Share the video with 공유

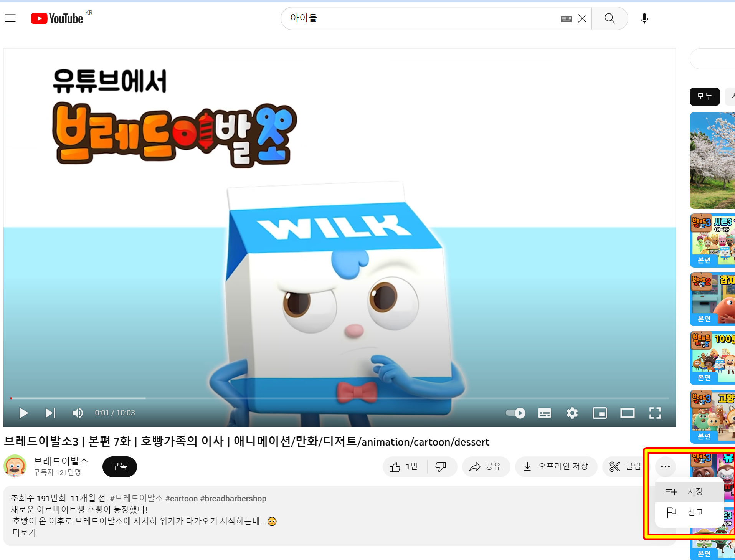[x=486, y=467]
